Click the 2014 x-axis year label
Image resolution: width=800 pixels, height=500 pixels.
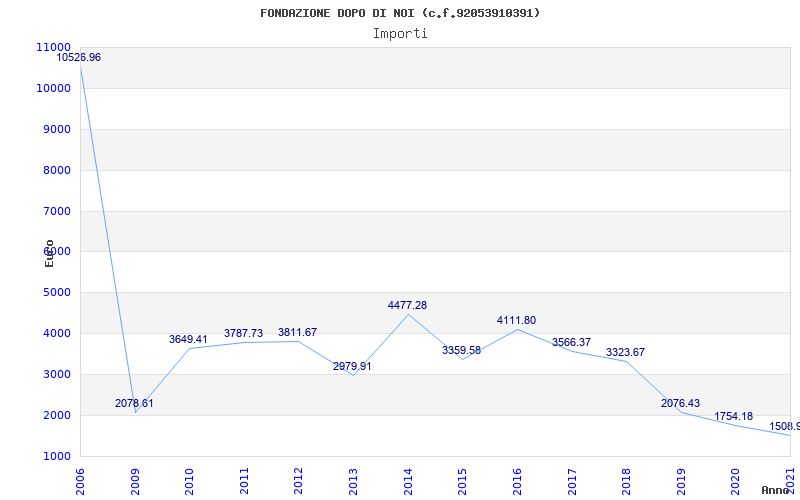[408, 481]
